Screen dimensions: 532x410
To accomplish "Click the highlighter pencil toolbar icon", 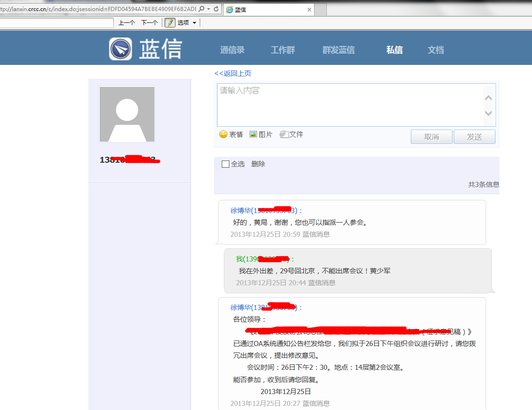I will pyautogui.click(x=170, y=23).
